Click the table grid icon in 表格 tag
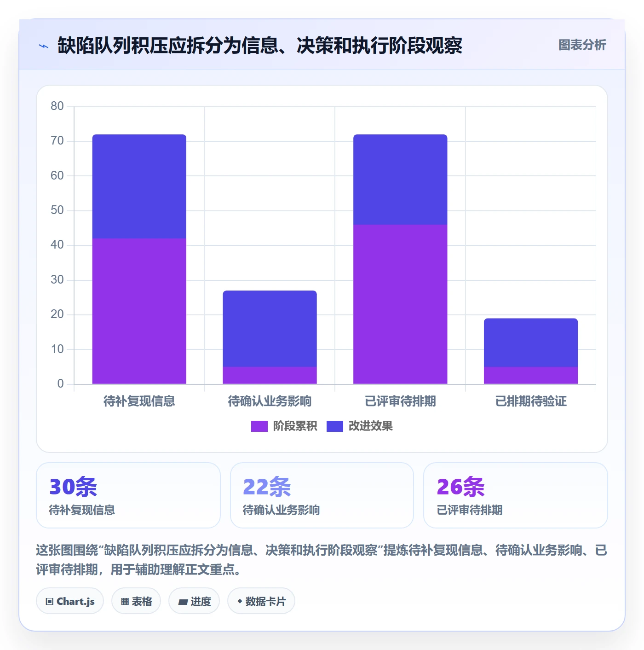Image resolution: width=644 pixels, height=650 pixels. (x=125, y=602)
